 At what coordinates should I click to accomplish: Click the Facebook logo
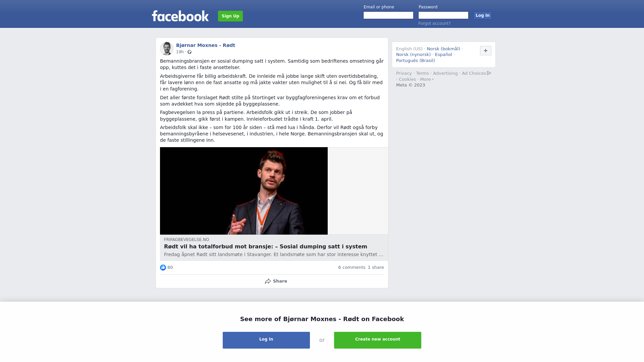(180, 16)
